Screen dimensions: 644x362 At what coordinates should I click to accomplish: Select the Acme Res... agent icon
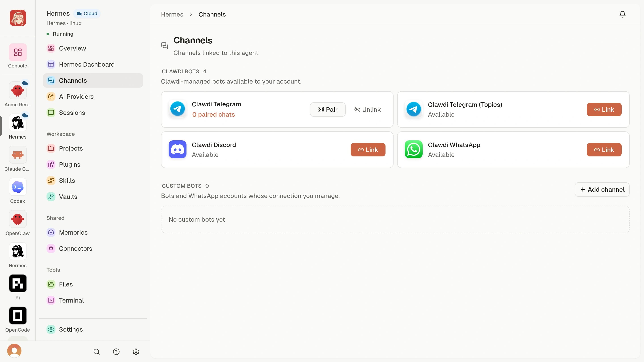[18, 90]
